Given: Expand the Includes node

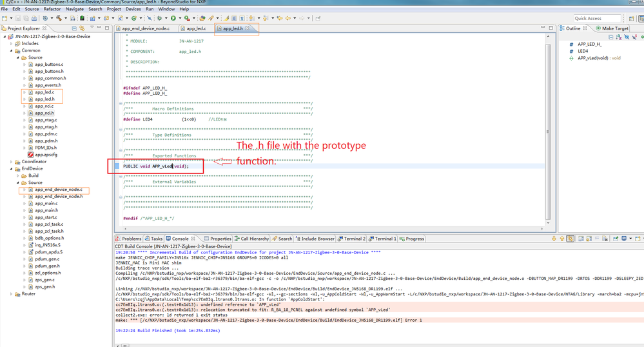Looking at the screenshot, I should (12, 44).
